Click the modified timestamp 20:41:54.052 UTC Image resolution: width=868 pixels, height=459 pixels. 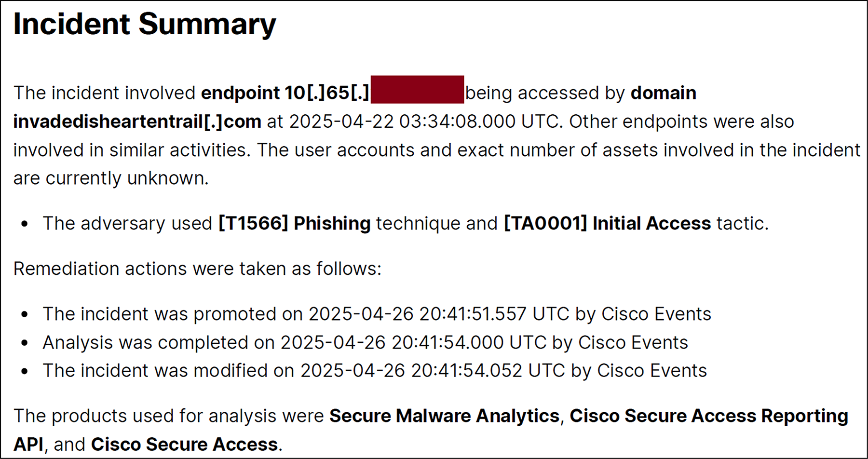(x=488, y=371)
